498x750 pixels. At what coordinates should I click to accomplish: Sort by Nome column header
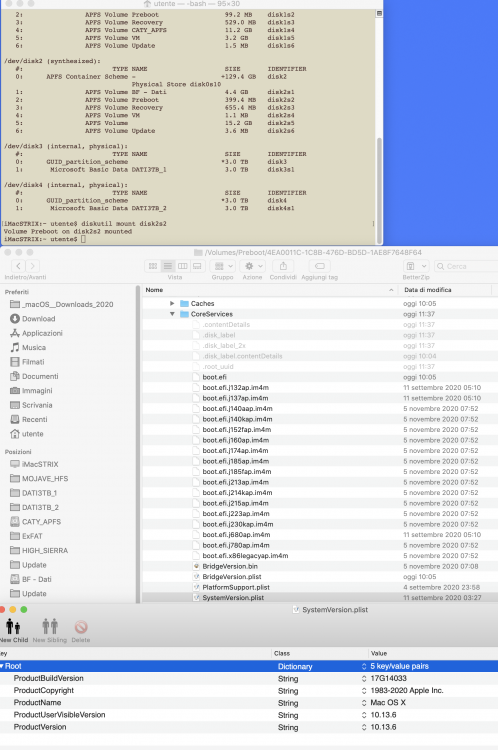(270, 290)
